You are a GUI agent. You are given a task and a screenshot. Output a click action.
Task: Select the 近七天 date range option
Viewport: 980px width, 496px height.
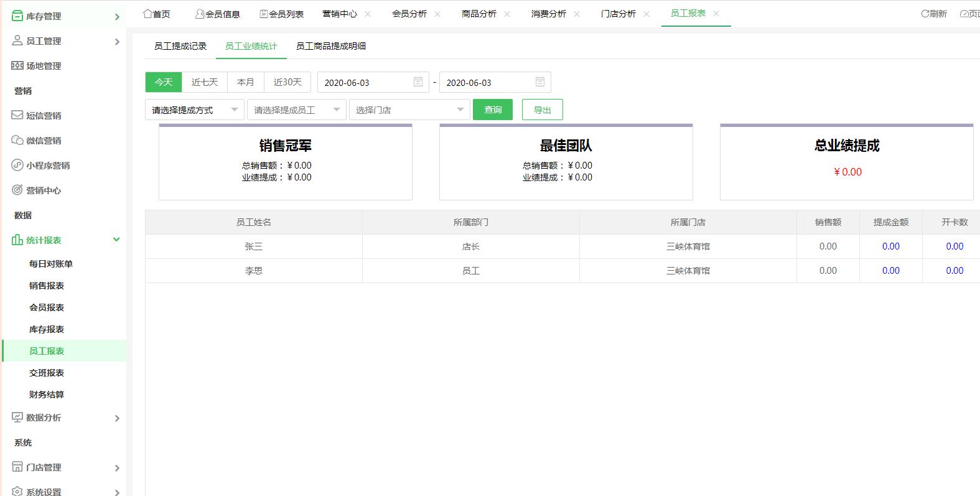coord(205,82)
